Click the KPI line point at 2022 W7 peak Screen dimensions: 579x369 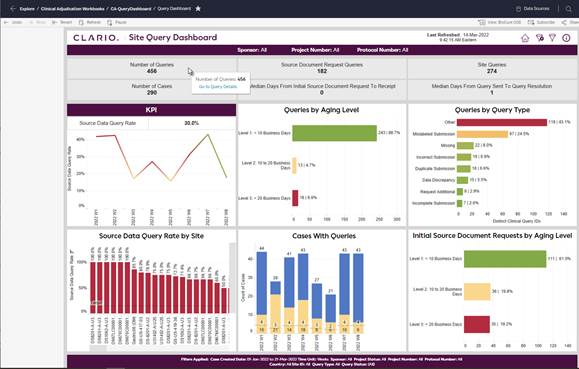tap(208, 134)
